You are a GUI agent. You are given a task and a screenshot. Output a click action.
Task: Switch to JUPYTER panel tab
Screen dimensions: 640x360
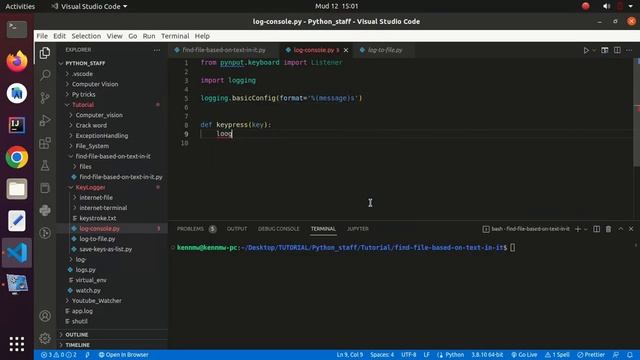[358, 229]
